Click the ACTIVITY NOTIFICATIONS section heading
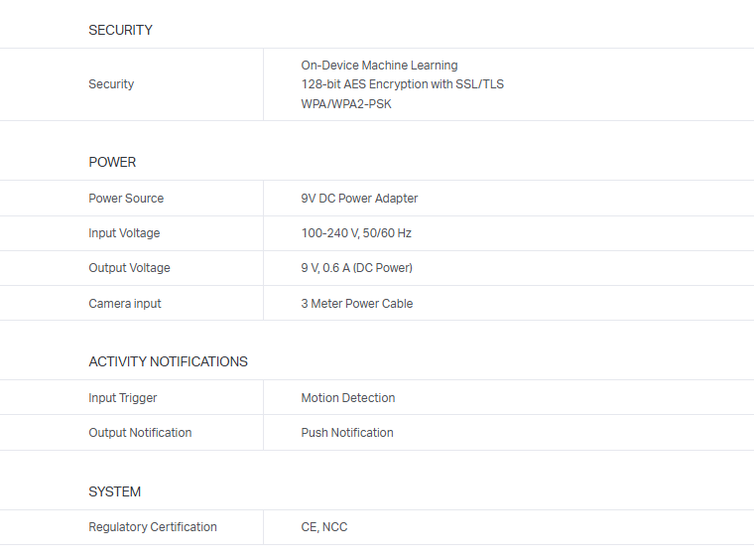Image resolution: width=756 pixels, height=557 pixels. [x=168, y=361]
